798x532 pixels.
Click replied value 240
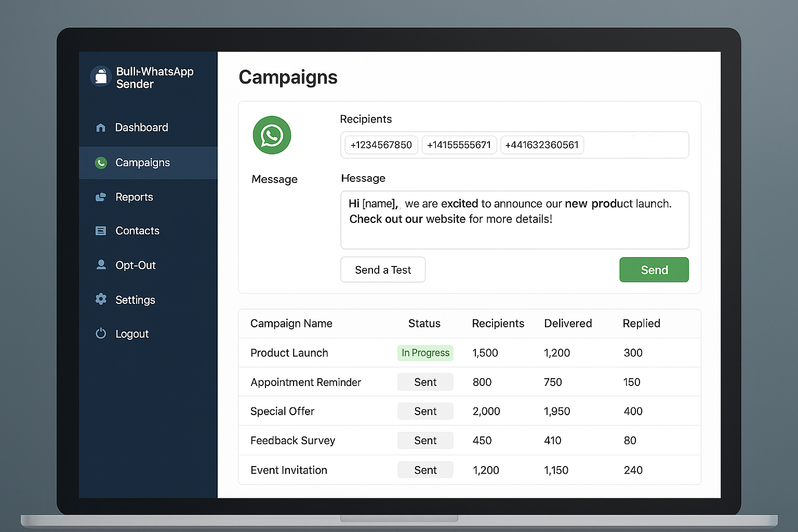pos(633,470)
